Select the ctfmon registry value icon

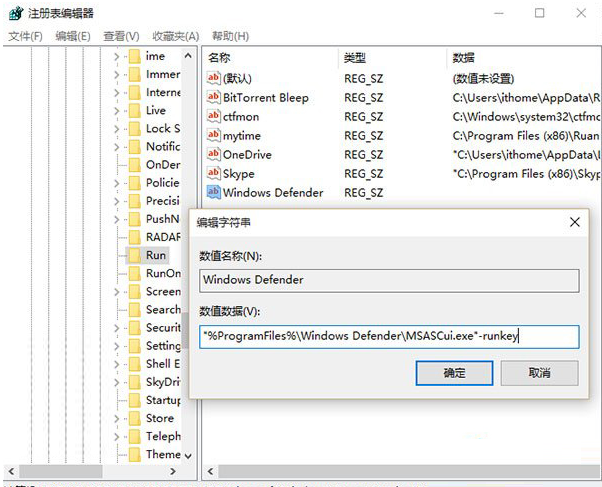[x=213, y=117]
